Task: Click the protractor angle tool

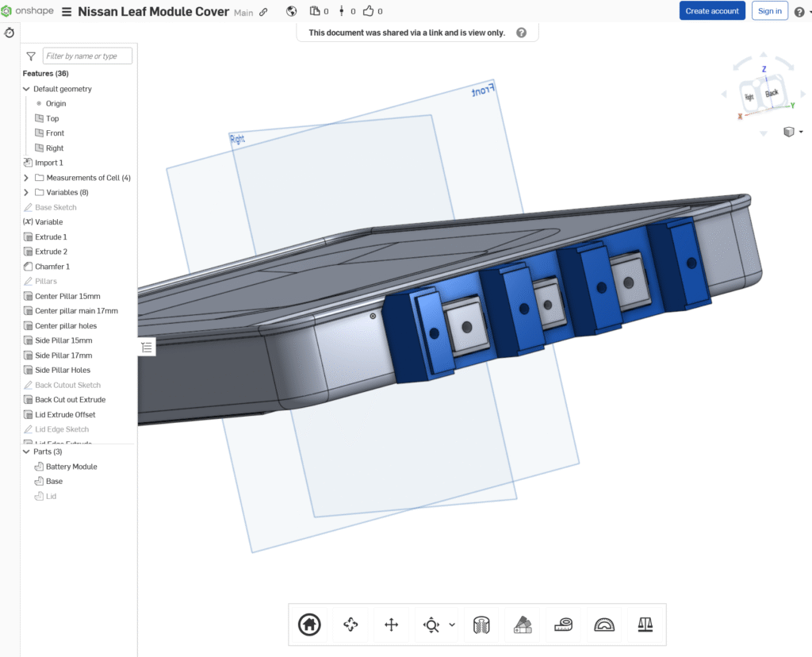Action: pos(604,624)
